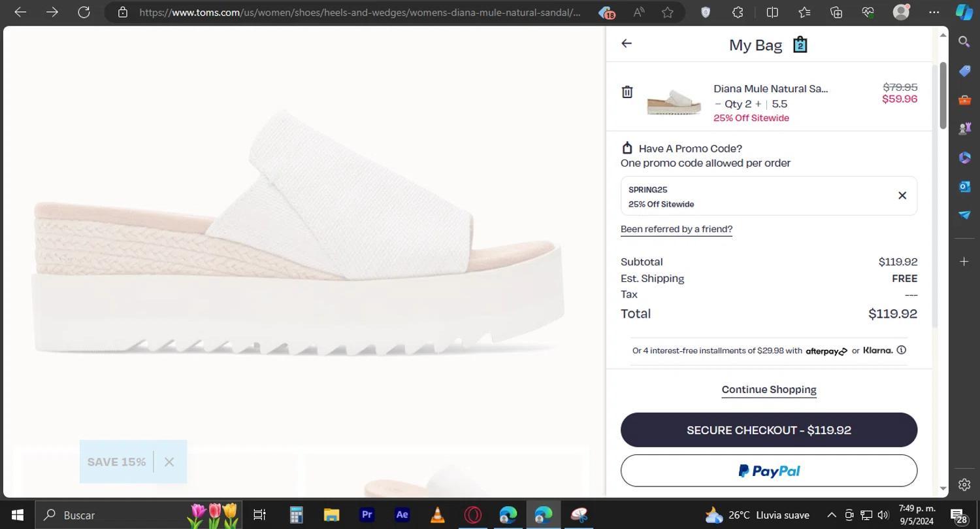Open the browser extensions puzzle icon
The image size is (980, 529).
pos(738,12)
